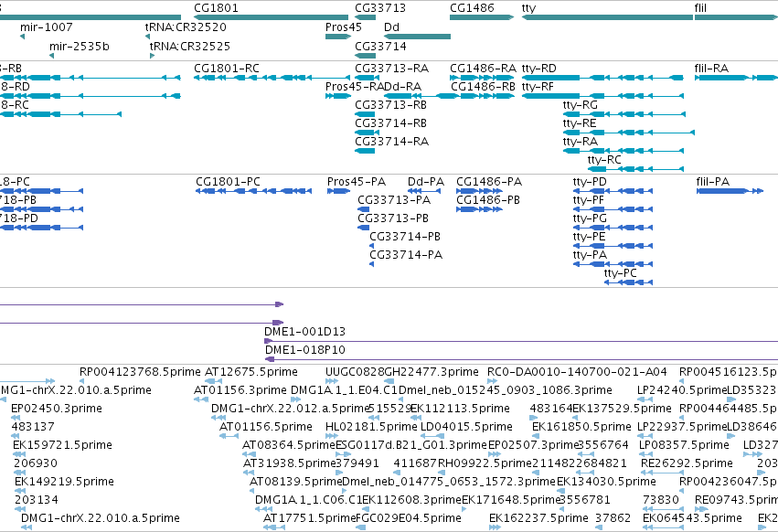Click the tty-PD protein label
This screenshot has width=778, height=532.
590,182
